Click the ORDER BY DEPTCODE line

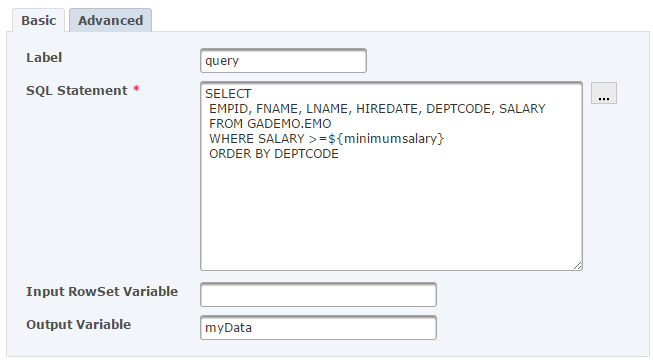point(274,154)
